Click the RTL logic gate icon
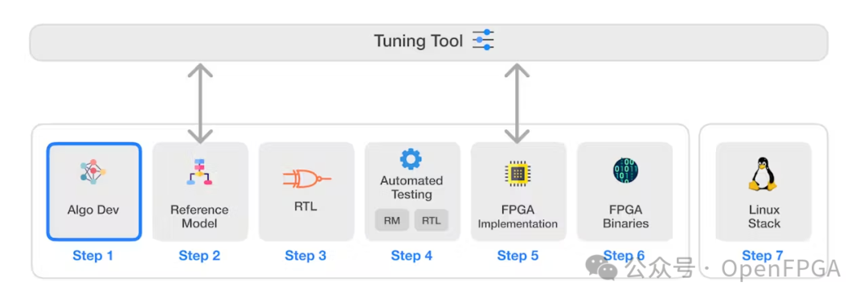 click(306, 178)
